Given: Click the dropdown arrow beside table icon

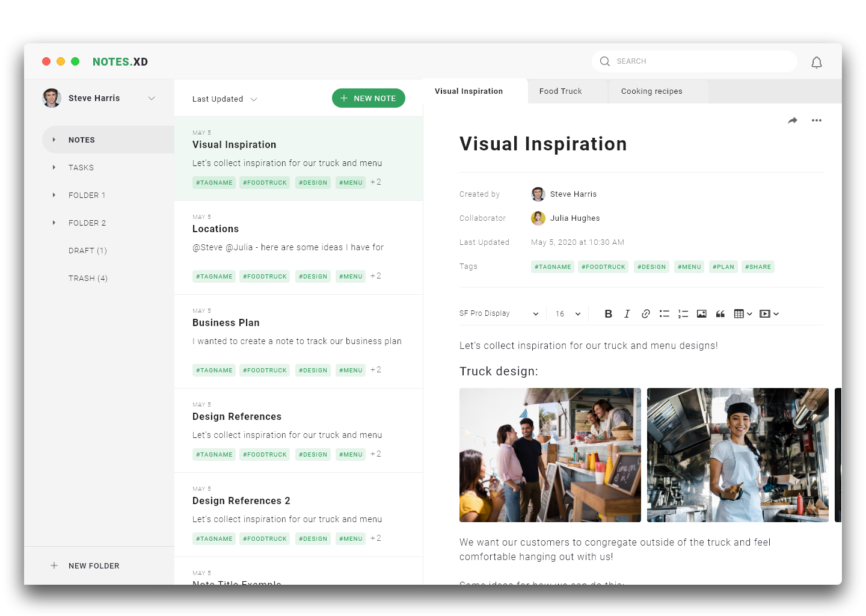Looking at the screenshot, I should click(749, 314).
